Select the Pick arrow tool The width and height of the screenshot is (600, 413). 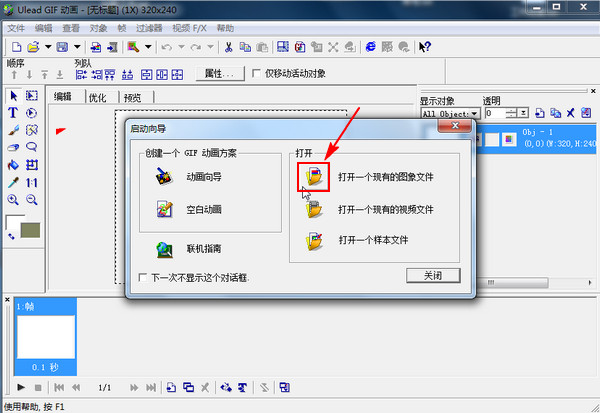pos(14,95)
